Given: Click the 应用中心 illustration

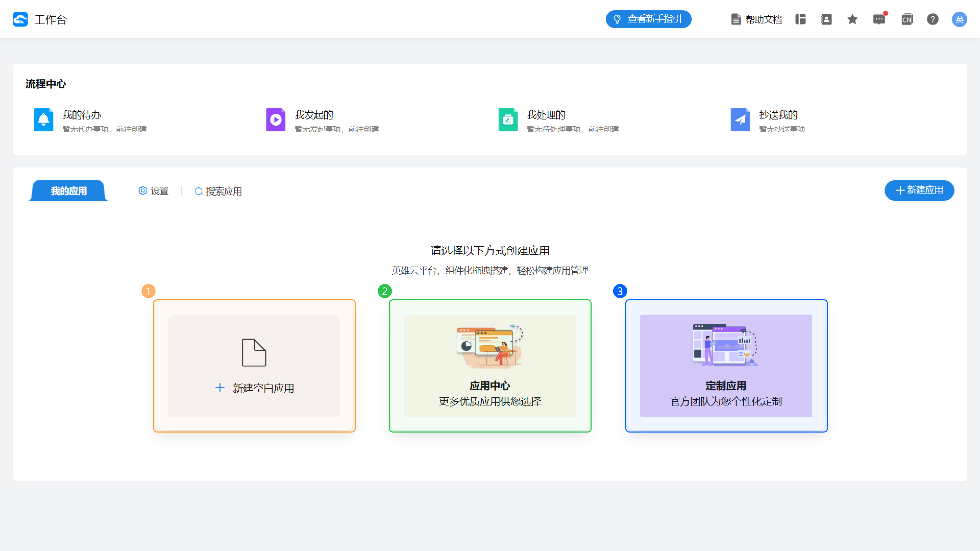Looking at the screenshot, I should point(490,346).
